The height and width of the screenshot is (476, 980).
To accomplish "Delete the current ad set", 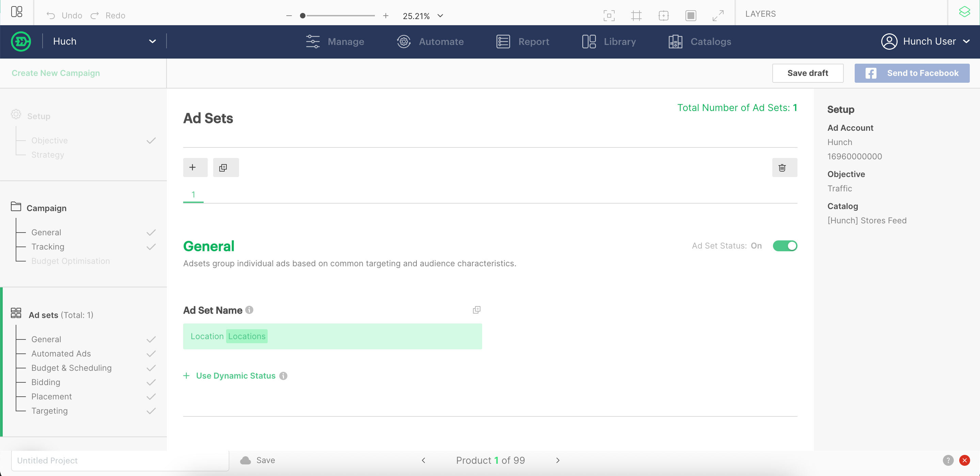I will pyautogui.click(x=784, y=168).
